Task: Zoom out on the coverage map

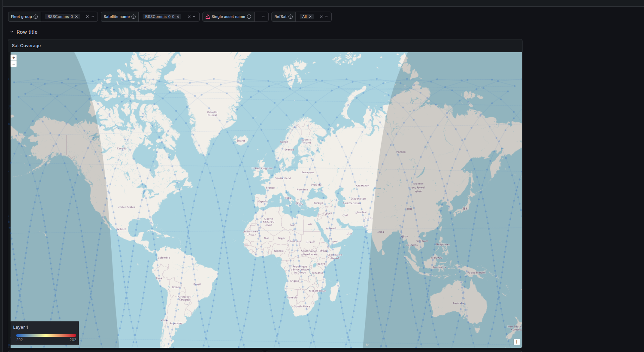Action: coord(14,64)
